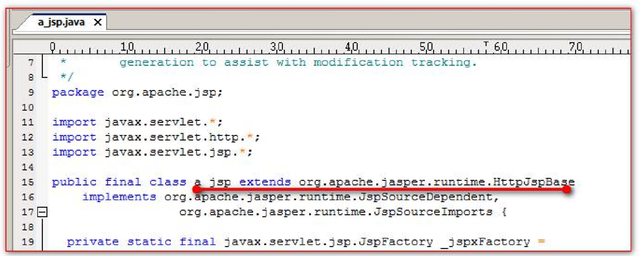Place cursor on the 'package' keyword

pos(78,92)
